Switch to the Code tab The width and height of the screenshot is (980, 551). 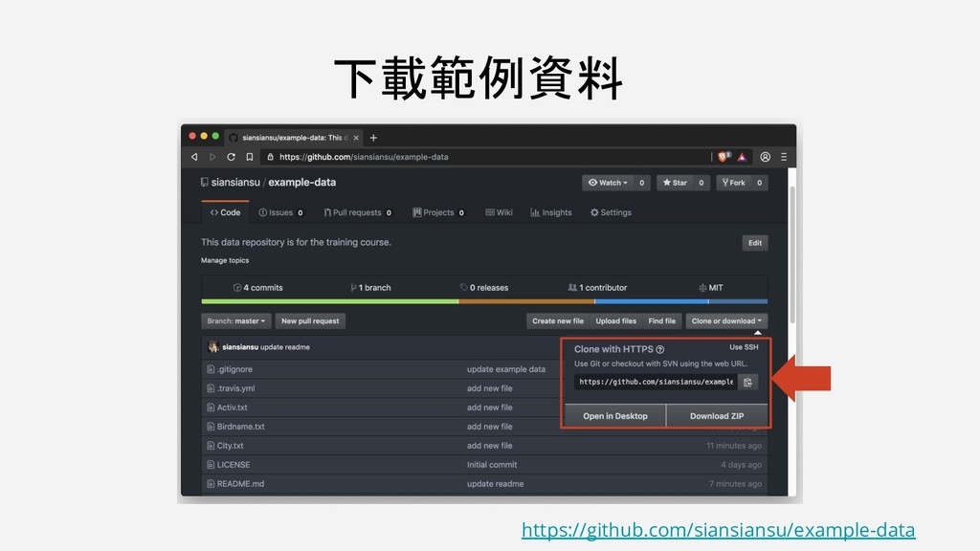pos(225,212)
